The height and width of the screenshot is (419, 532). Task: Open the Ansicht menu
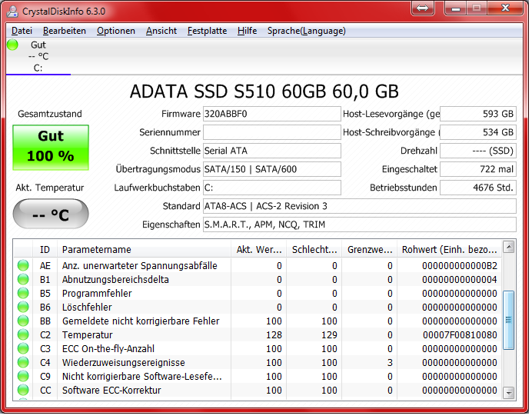(161, 31)
